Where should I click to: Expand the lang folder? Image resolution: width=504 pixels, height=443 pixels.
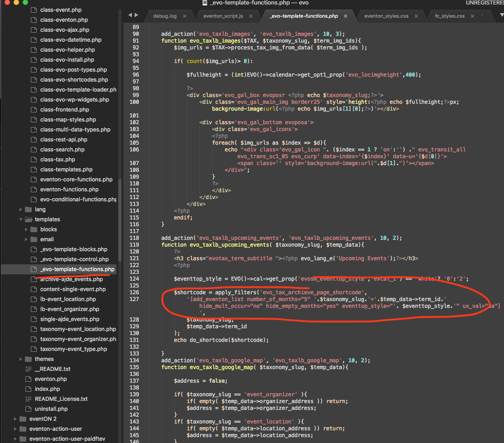click(20, 209)
